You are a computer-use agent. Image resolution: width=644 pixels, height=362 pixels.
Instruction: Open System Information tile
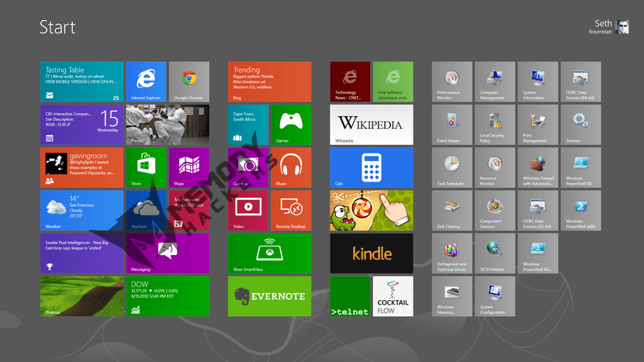(x=538, y=81)
